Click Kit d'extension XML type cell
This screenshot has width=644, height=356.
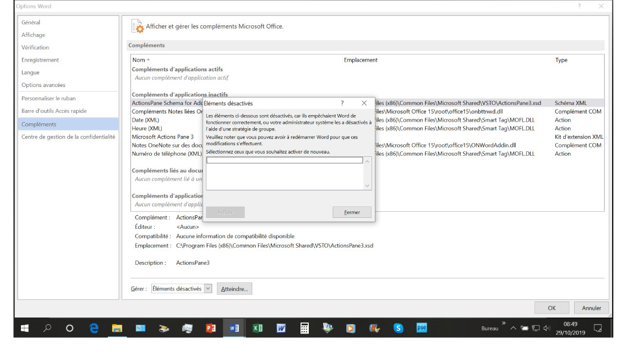[x=578, y=137]
